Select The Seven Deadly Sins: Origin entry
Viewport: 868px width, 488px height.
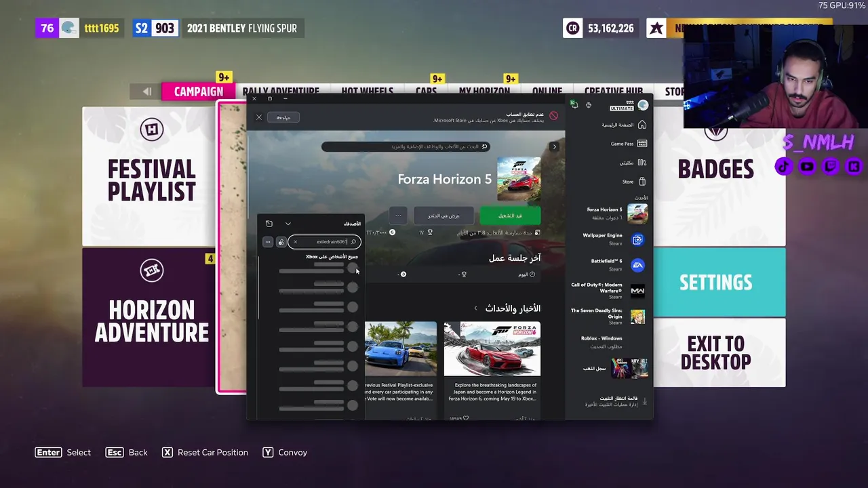click(x=608, y=317)
